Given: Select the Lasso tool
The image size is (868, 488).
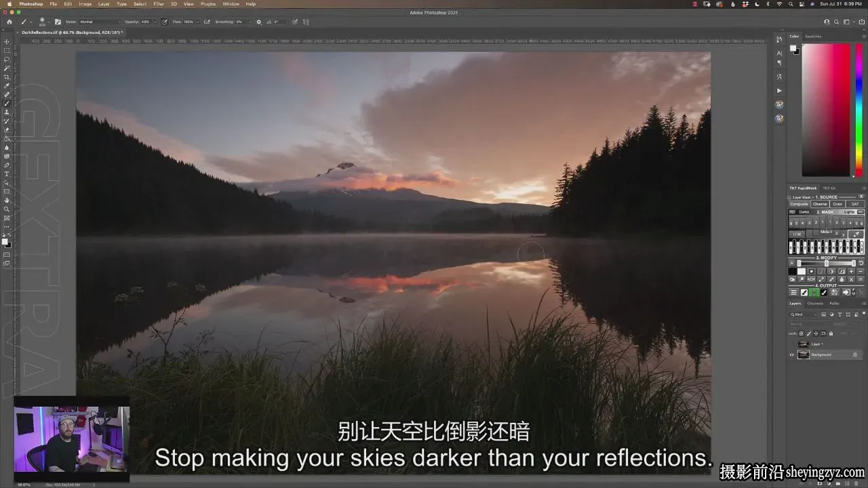Looking at the screenshot, I should (7, 60).
